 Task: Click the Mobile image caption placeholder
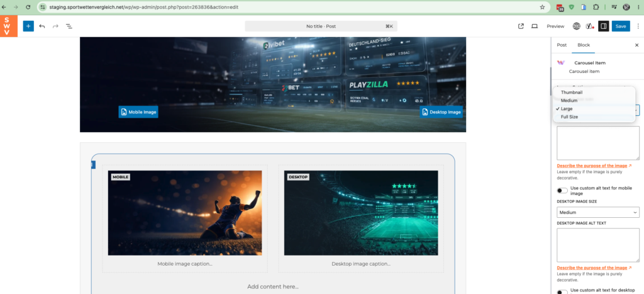click(185, 264)
